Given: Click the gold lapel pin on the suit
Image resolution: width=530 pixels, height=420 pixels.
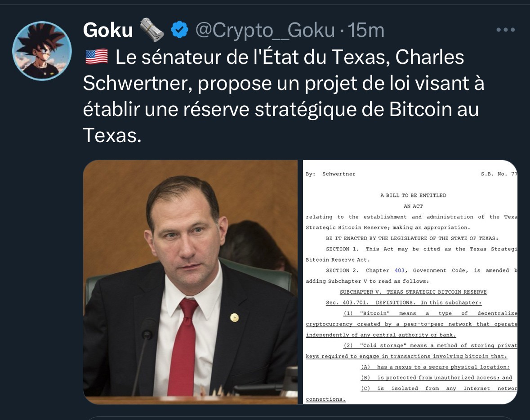Looking at the screenshot, I should [234, 317].
